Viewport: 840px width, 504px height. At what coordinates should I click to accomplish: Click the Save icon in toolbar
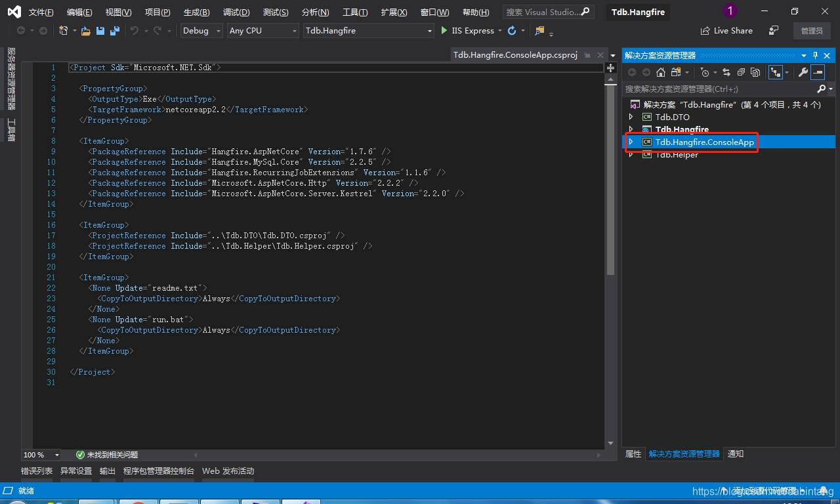tap(100, 31)
